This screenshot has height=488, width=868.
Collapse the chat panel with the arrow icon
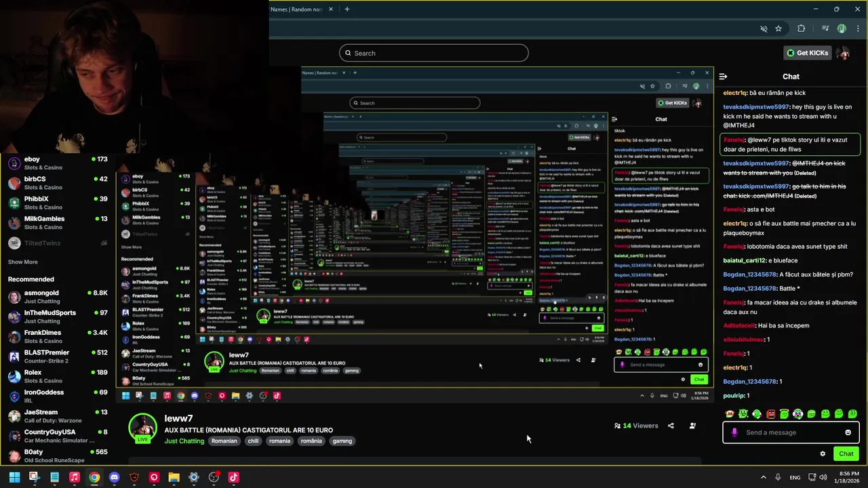coord(724,77)
